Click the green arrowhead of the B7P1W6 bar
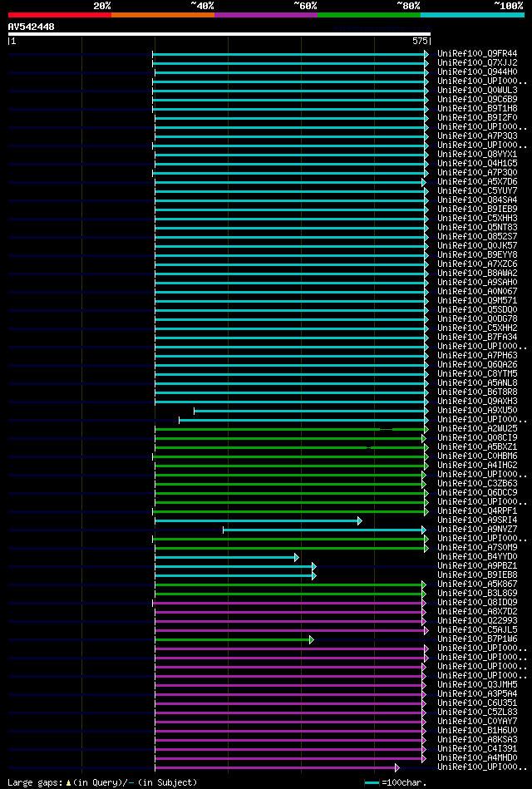Image resolution: width=532 pixels, height=789 pixels. (x=312, y=639)
